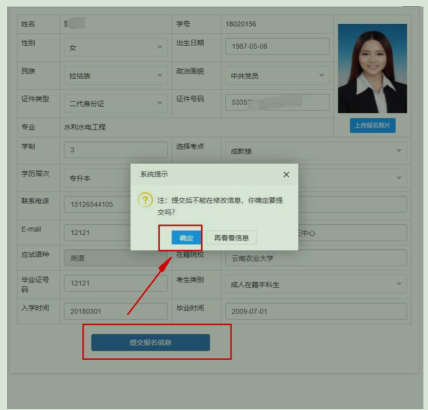Screen dimensions: 428x410
Task: Click the 出生日期 field with 1987-05-08
Action: [x=277, y=46]
